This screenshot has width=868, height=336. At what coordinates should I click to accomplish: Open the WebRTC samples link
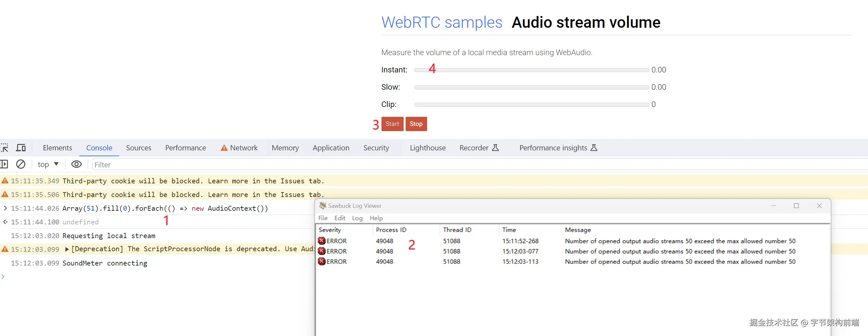[x=442, y=22]
